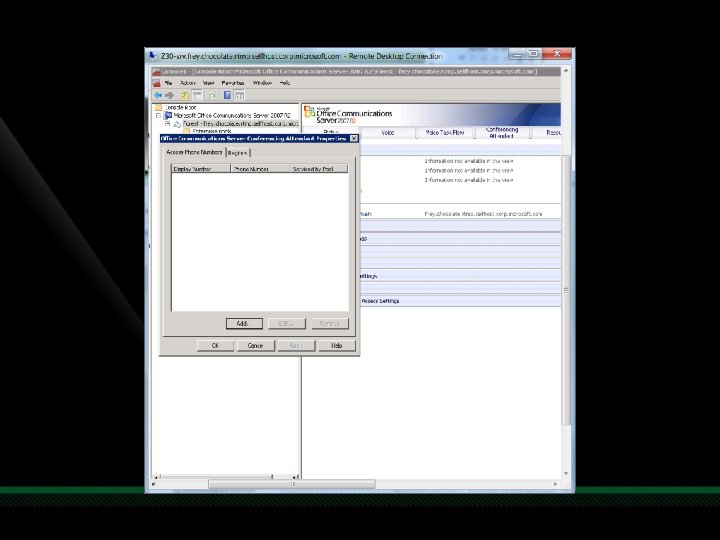Open the Conferencing Attendant tab
This screenshot has height=540, width=720.
click(x=502, y=133)
